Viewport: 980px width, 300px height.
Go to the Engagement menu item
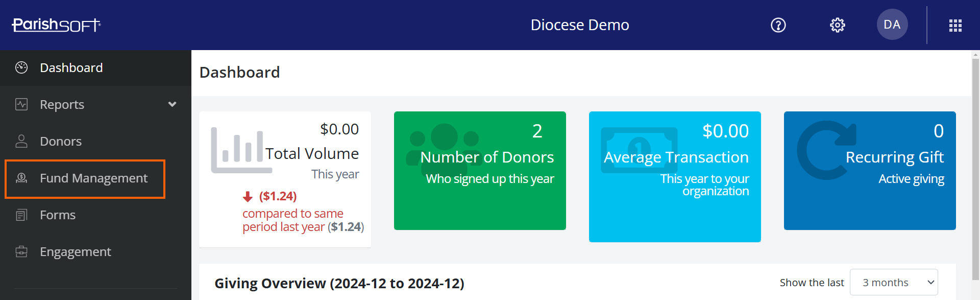[75, 251]
